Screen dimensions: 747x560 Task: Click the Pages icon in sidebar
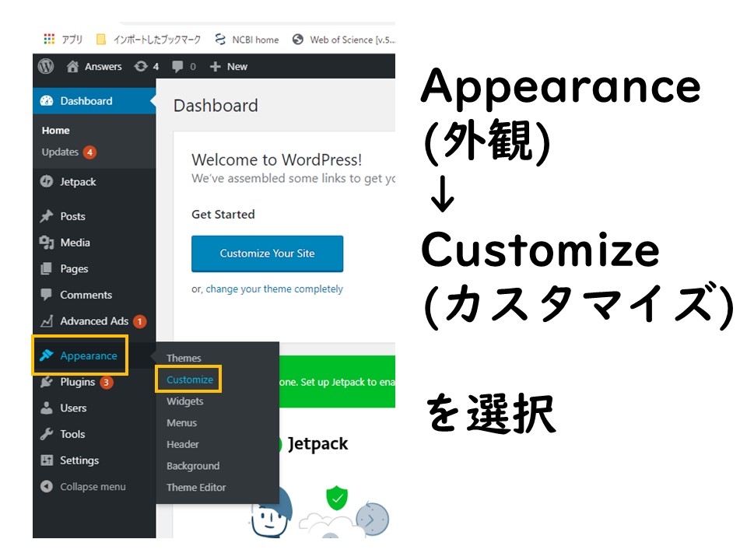47,268
